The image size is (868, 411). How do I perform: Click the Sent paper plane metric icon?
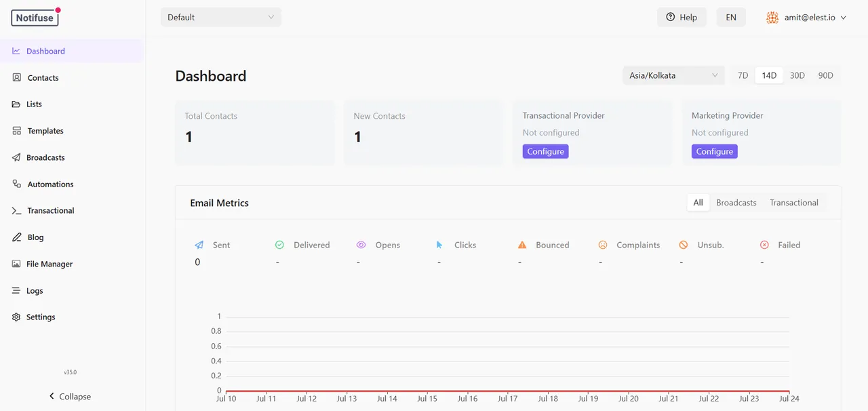coord(199,245)
